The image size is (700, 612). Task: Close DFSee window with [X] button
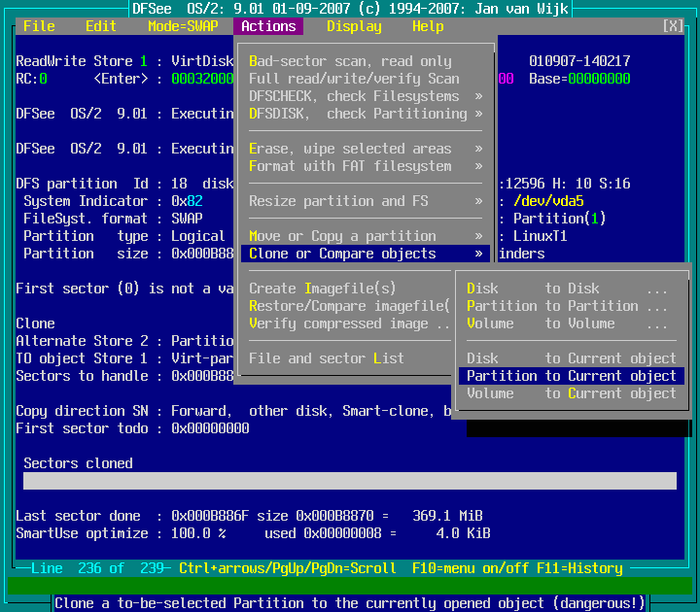point(673,26)
